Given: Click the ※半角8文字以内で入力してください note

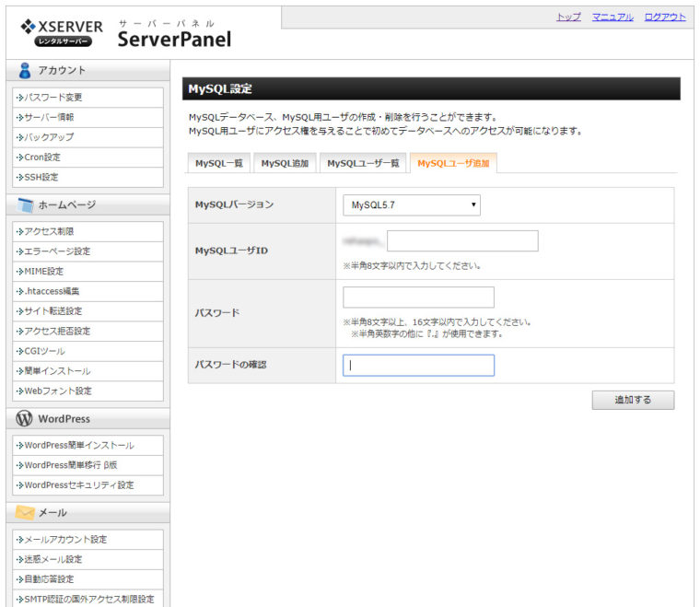Looking at the screenshot, I should pos(412,266).
